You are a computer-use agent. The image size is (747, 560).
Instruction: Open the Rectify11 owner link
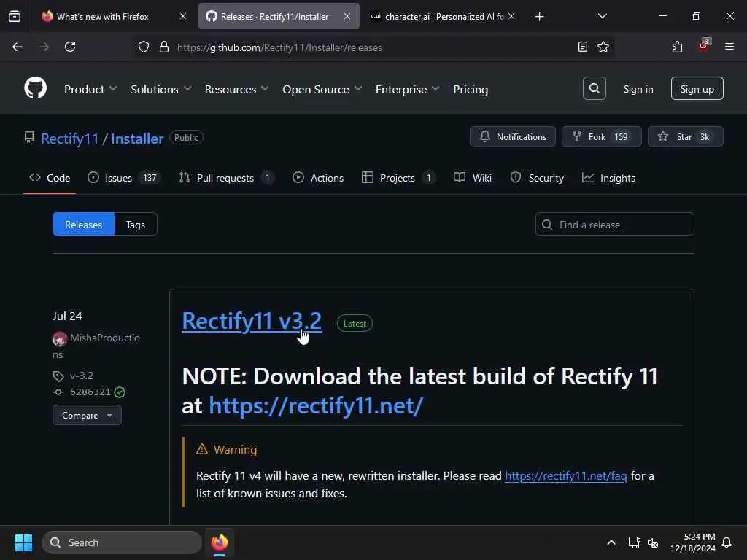[x=69, y=139]
